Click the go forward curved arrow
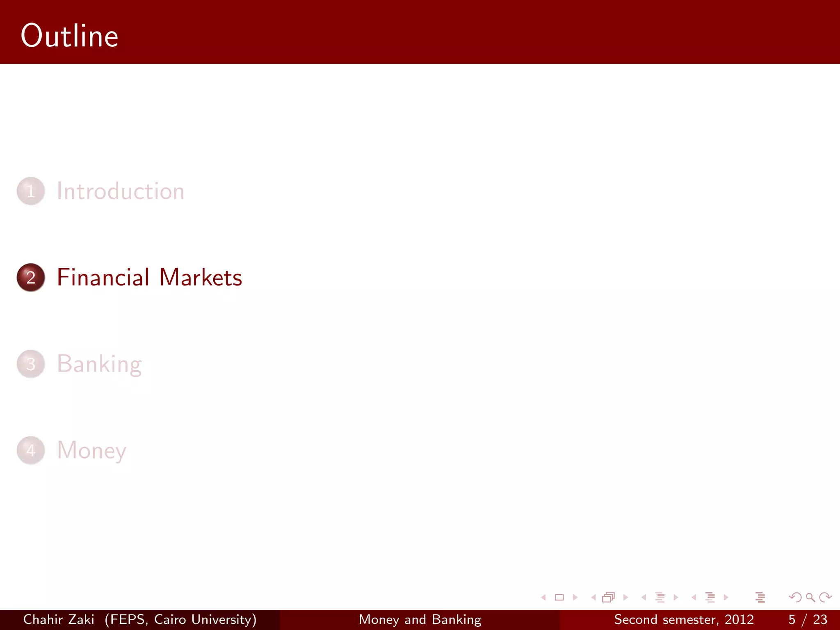The width and height of the screenshot is (840, 630). [x=825, y=598]
